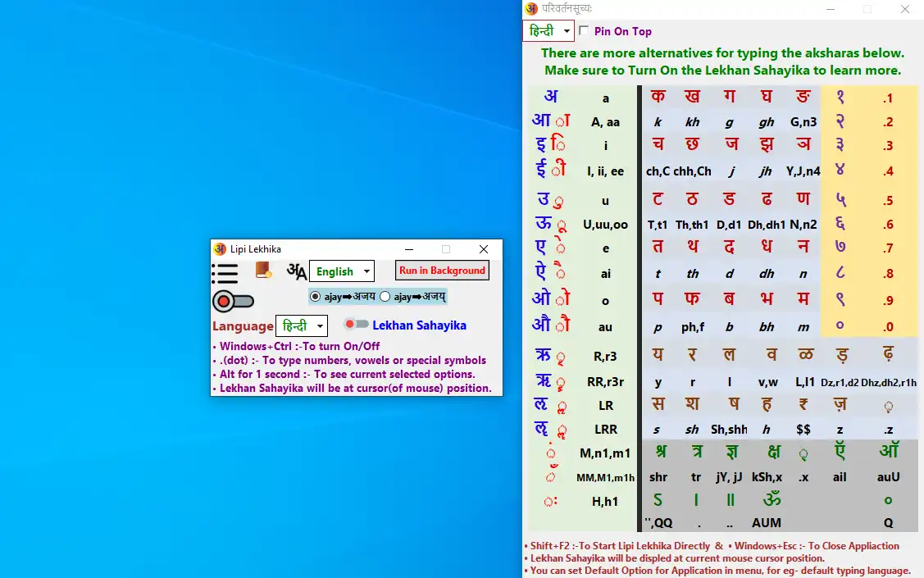Click the chart window title bar app icon

[x=531, y=9]
